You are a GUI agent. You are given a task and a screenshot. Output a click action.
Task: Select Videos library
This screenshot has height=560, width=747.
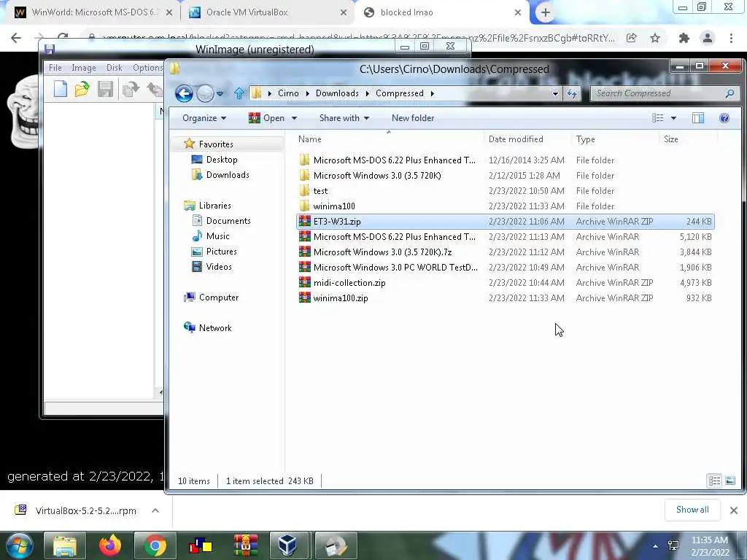pyautogui.click(x=219, y=267)
